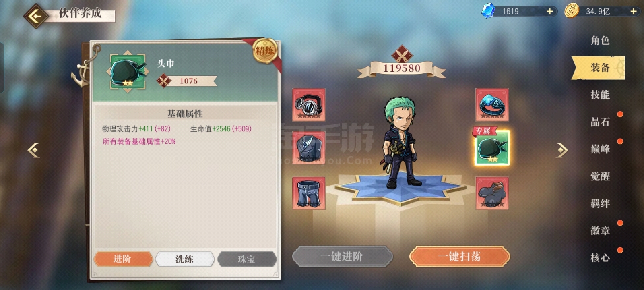The height and width of the screenshot is (290, 644).
Task: Click the back arrow icon
Action: pyautogui.click(x=36, y=16)
